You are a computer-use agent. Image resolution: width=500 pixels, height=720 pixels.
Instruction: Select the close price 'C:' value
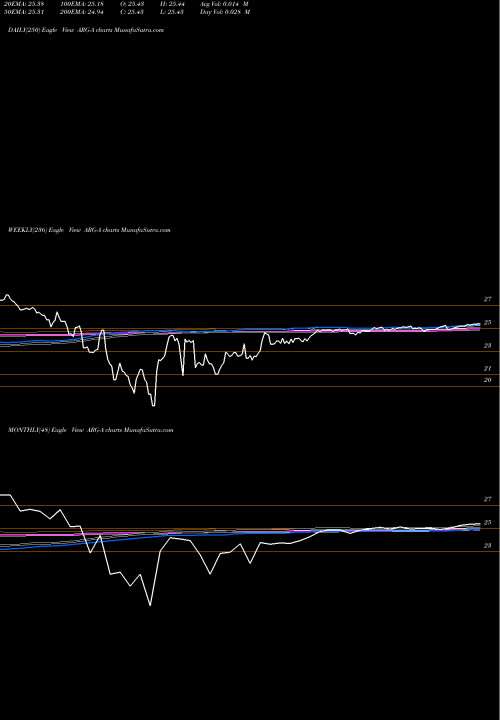[x=133, y=12]
